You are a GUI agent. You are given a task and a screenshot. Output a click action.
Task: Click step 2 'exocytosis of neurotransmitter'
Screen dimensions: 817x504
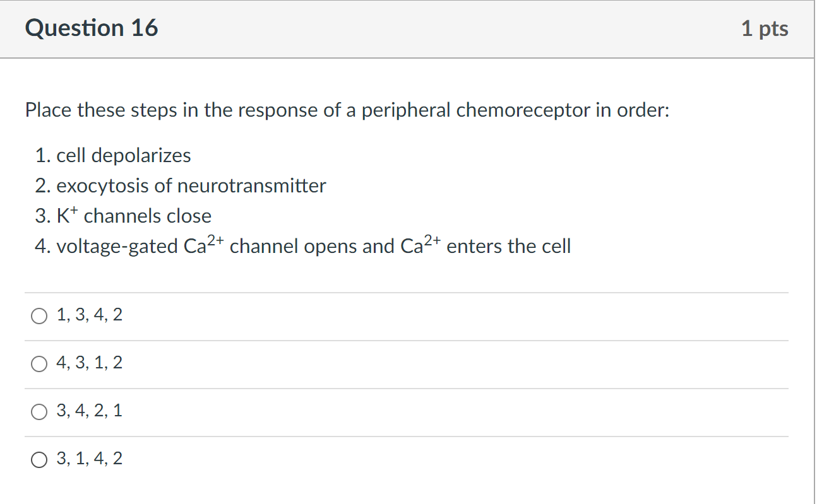(x=181, y=185)
